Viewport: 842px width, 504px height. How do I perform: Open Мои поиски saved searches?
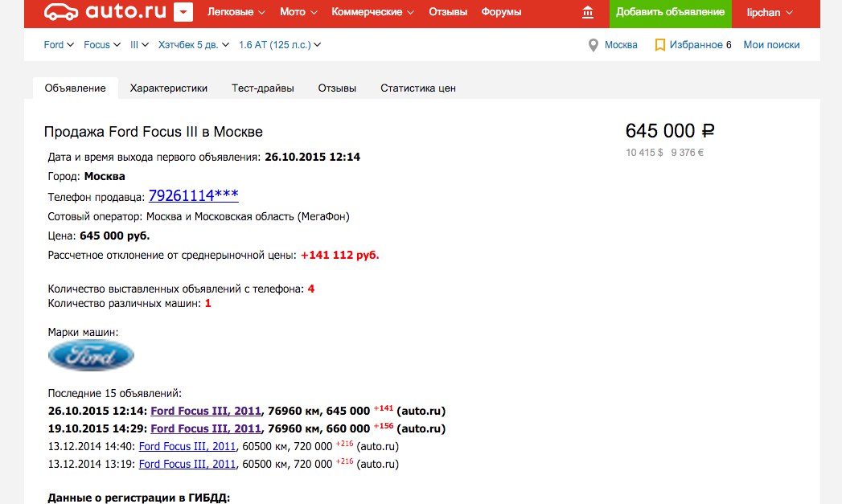point(771,44)
